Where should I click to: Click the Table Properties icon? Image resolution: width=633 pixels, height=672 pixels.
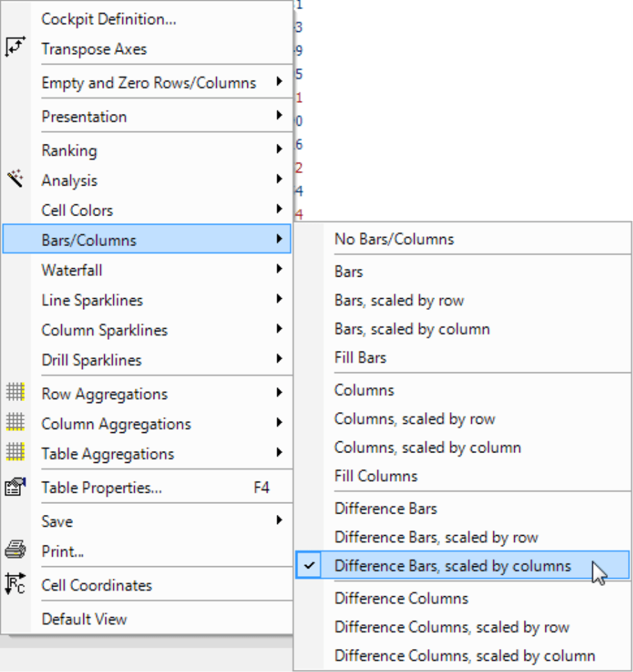[x=15, y=487]
